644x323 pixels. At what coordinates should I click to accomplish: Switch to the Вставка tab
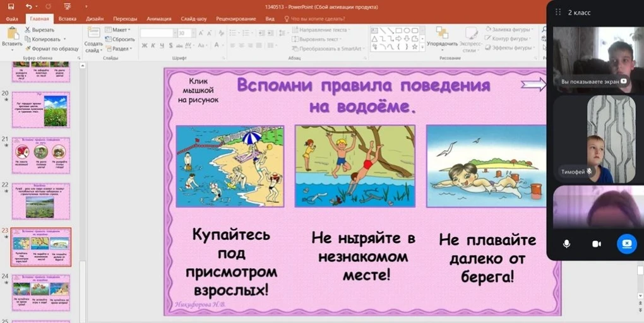click(68, 19)
